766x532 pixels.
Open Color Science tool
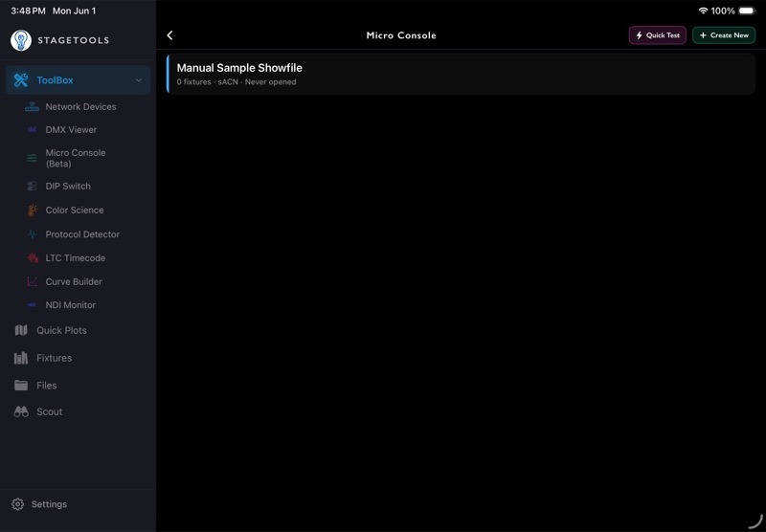(75, 211)
